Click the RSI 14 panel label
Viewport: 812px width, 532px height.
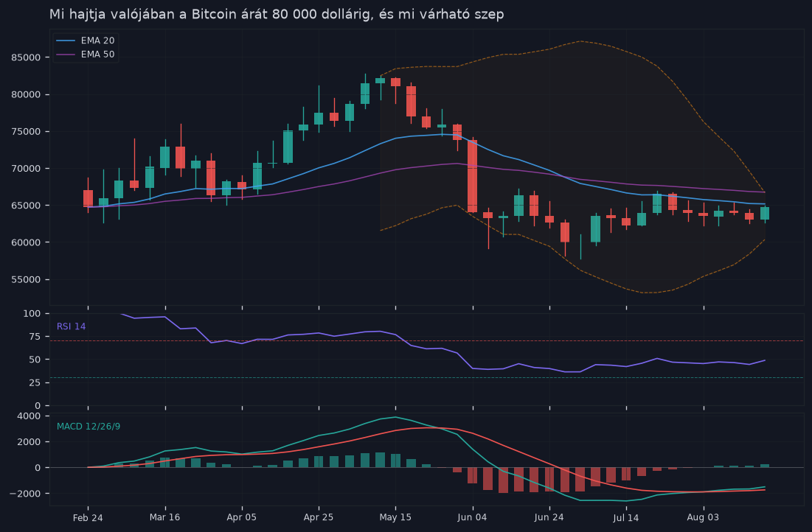click(x=72, y=326)
